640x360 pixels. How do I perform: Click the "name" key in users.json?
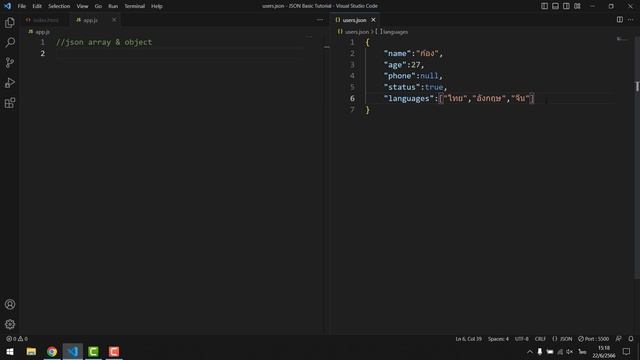click(x=397, y=53)
